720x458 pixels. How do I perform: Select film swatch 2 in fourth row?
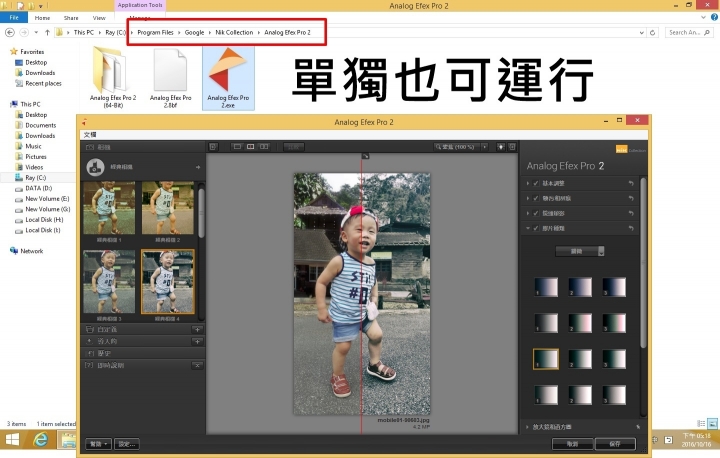[580, 395]
